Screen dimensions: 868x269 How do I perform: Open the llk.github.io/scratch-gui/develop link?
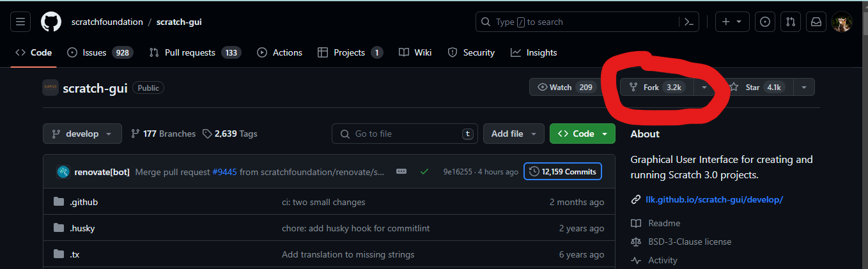coord(713,199)
